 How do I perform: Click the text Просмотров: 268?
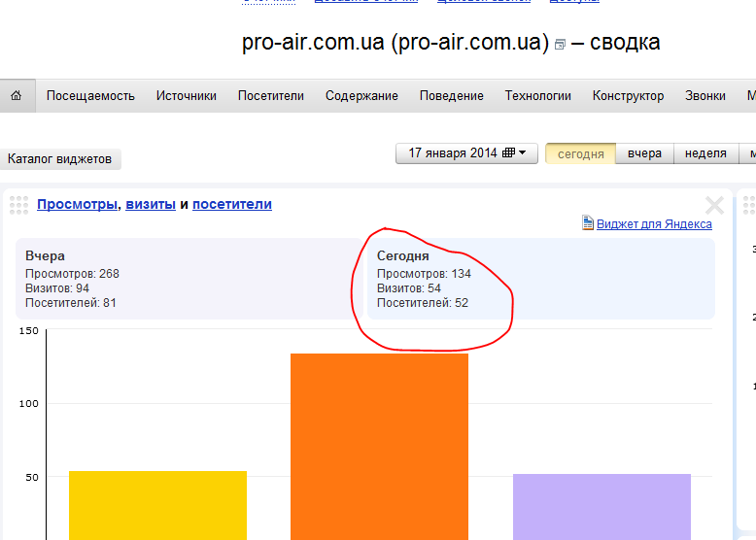click(x=72, y=274)
